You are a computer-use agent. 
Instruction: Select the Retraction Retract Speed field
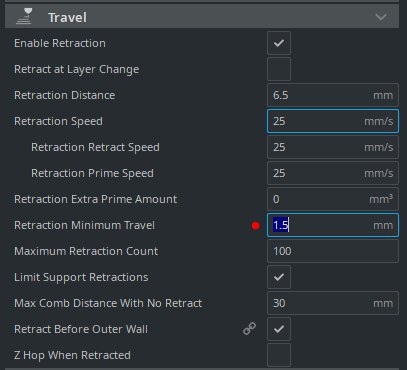(333, 147)
